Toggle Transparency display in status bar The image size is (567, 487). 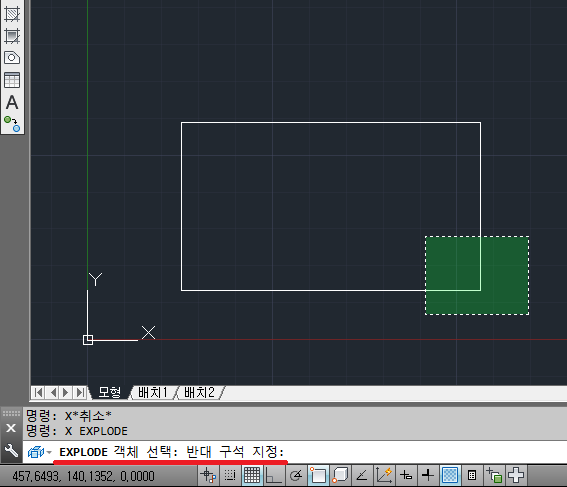[x=450, y=475]
